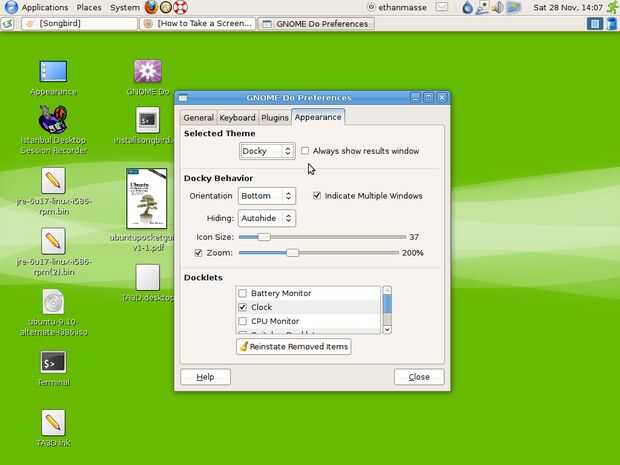The image size is (620, 465).
Task: Click the water drop tray icon
Action: point(467,7)
